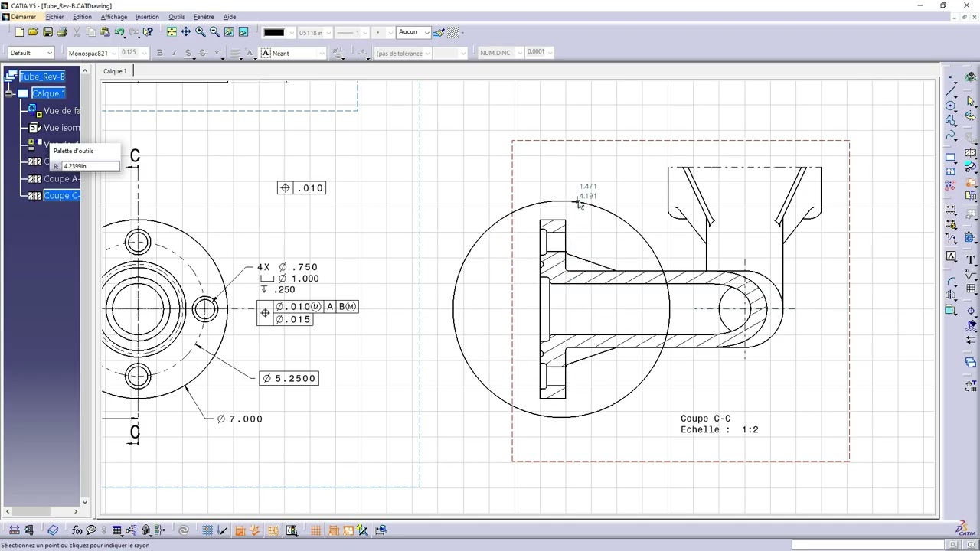Open the NUM.DINC format dropdown
This screenshot has height=551, width=980.
pos(501,53)
